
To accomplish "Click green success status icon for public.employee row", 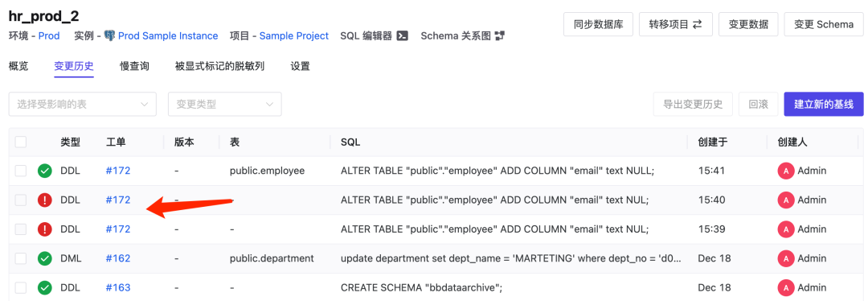I will point(45,171).
